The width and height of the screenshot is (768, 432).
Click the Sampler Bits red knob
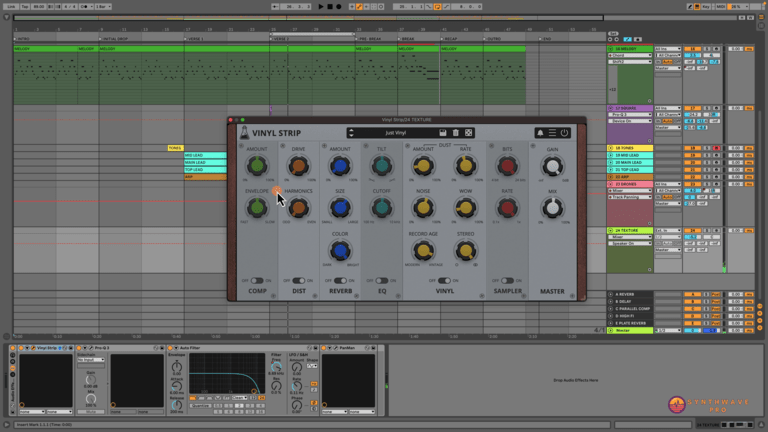[x=507, y=166]
